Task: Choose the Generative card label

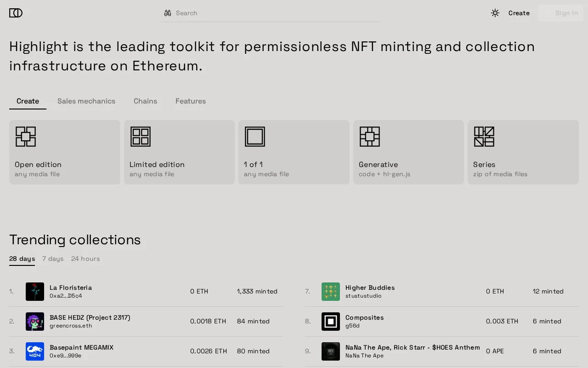Action: (x=378, y=164)
